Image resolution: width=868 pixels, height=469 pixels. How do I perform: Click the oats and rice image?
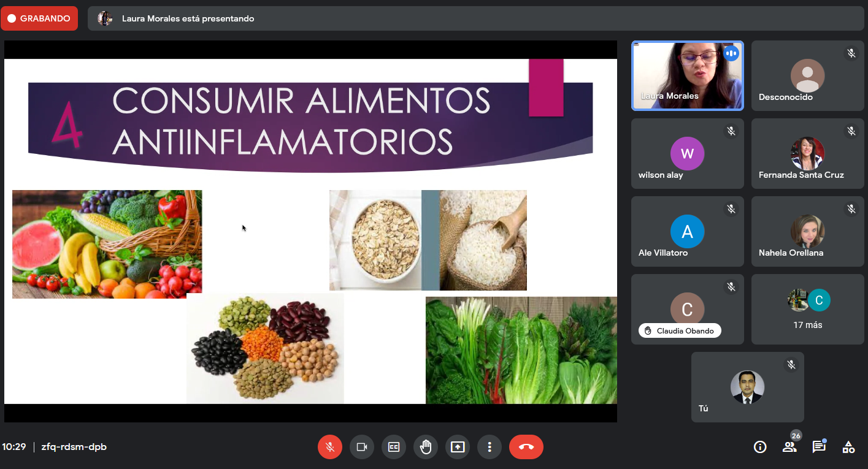click(428, 240)
